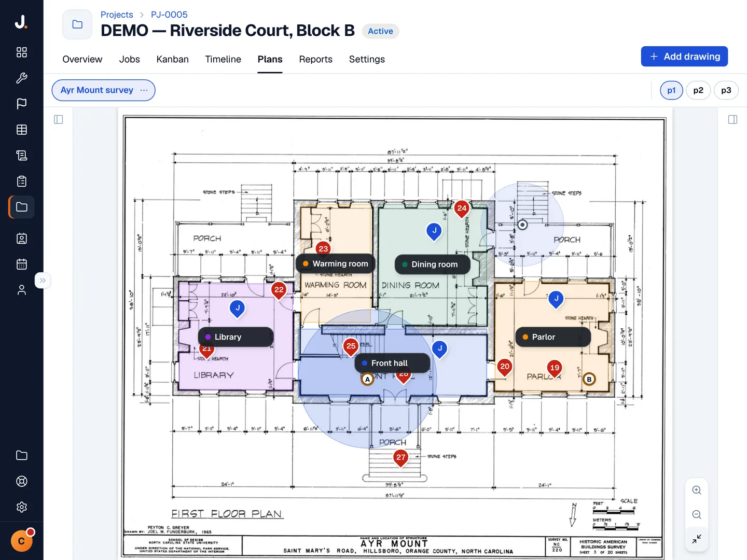This screenshot has height=560, width=747.
Task: Click the Add drawing button
Action: point(684,57)
